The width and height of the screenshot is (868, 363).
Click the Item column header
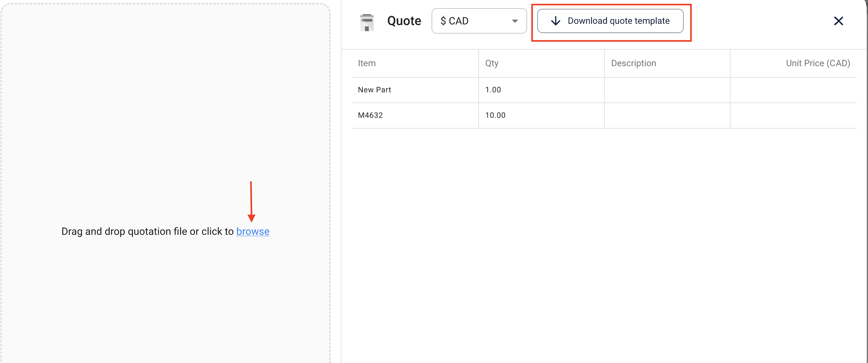[367, 63]
